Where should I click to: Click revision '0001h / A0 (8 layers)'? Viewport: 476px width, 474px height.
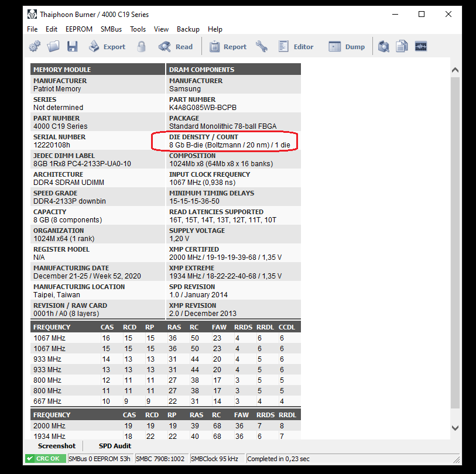coord(66,314)
